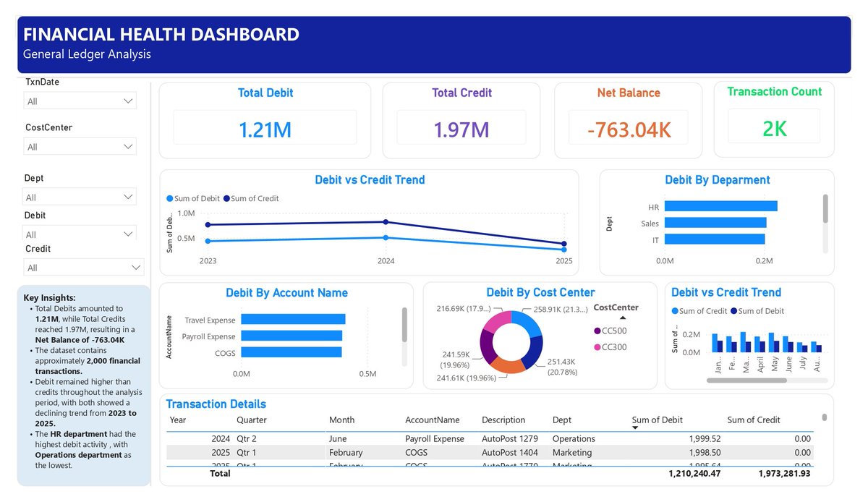Click the Total Debit 1.21M card
The height and width of the screenshot is (502, 868).
coord(265,120)
